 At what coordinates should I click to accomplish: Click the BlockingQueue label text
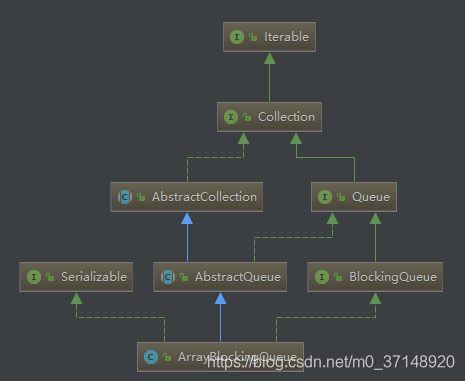click(x=393, y=277)
